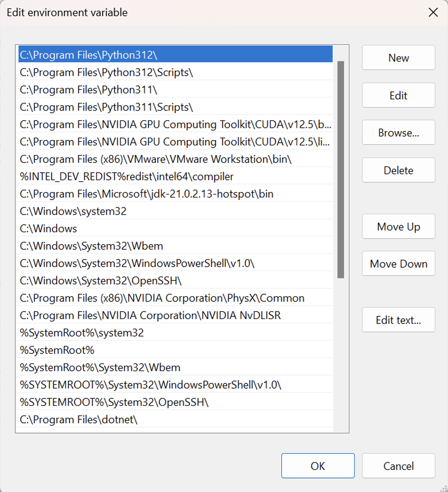This screenshot has width=448, height=492.
Task: Select the %INTEL_DEV_REDIST% compiler entry
Action: coord(175,176)
